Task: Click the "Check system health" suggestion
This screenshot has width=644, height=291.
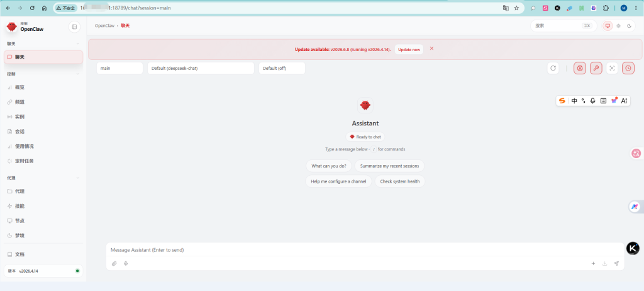Action: click(x=399, y=181)
